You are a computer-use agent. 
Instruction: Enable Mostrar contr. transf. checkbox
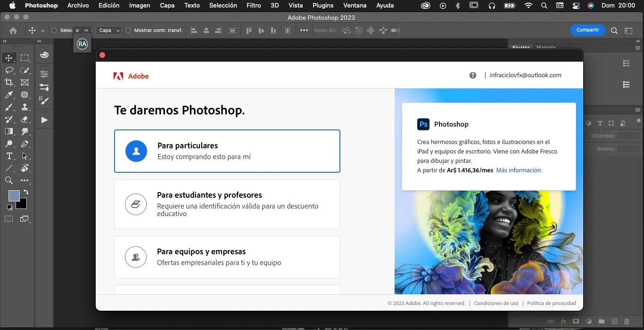coord(128,31)
